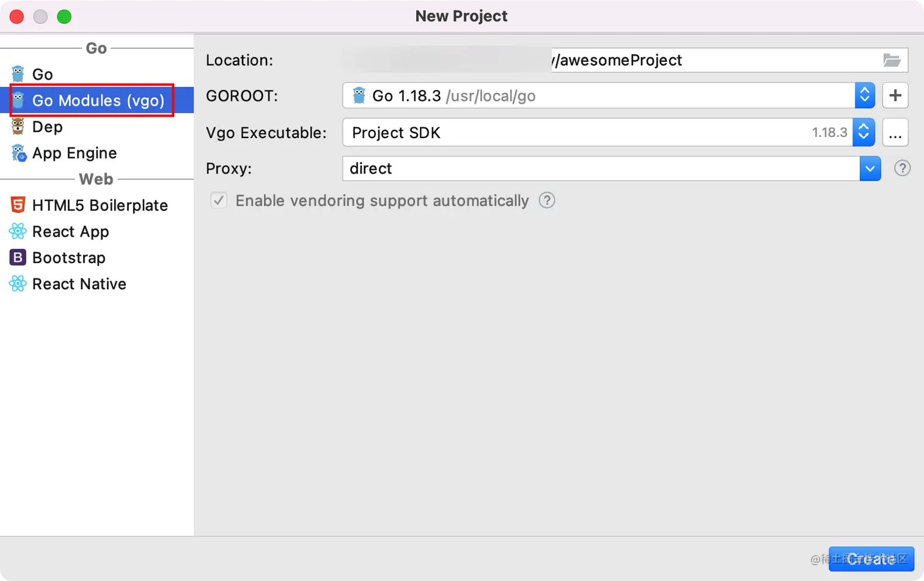Open the GOROOT SDK dropdown
The width and height of the screenshot is (924, 581).
click(x=864, y=95)
